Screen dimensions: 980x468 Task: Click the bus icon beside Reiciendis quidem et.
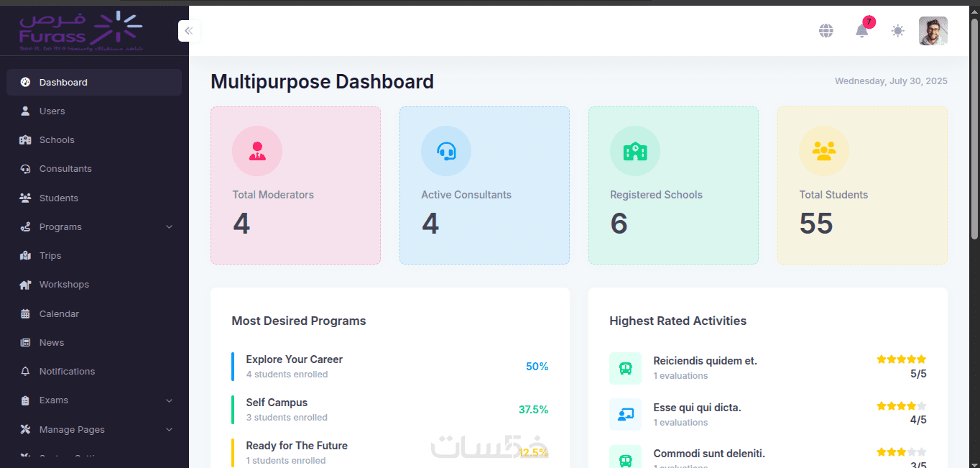click(626, 368)
